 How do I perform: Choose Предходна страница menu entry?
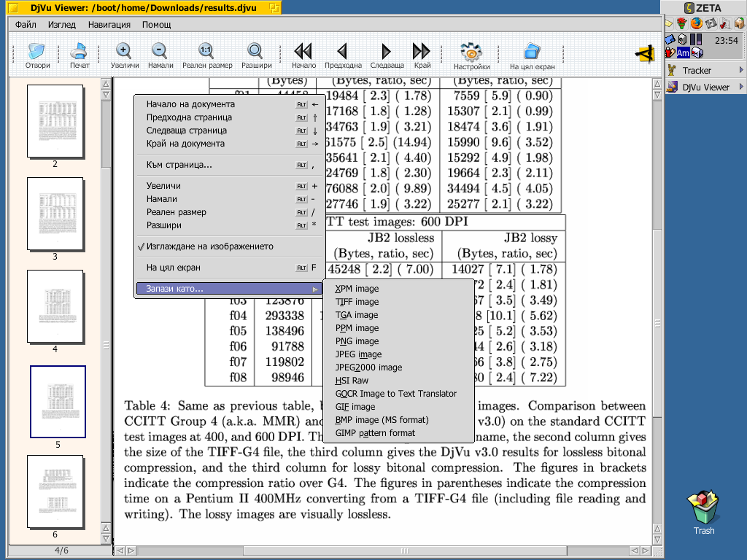point(230,117)
